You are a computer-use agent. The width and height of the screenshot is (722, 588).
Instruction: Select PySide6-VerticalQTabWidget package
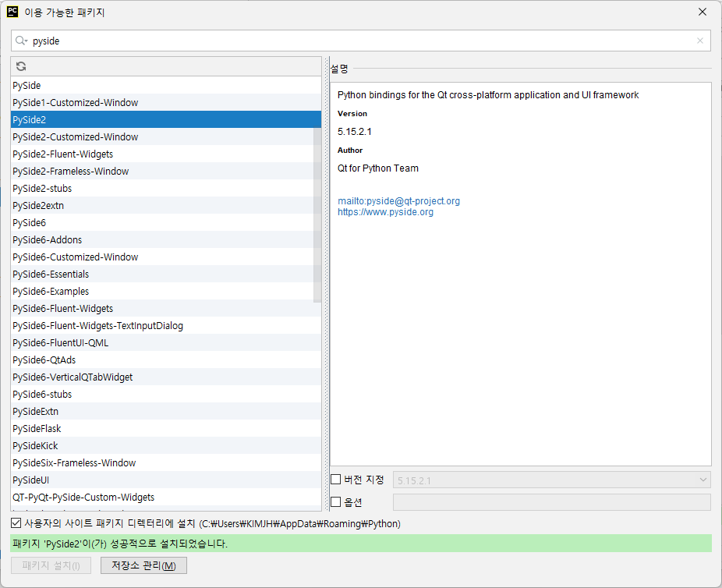point(166,377)
